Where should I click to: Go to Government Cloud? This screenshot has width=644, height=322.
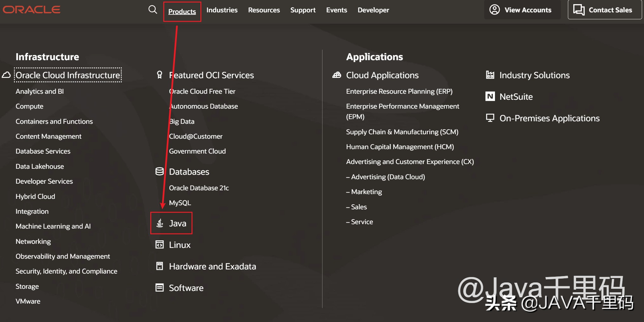197,151
